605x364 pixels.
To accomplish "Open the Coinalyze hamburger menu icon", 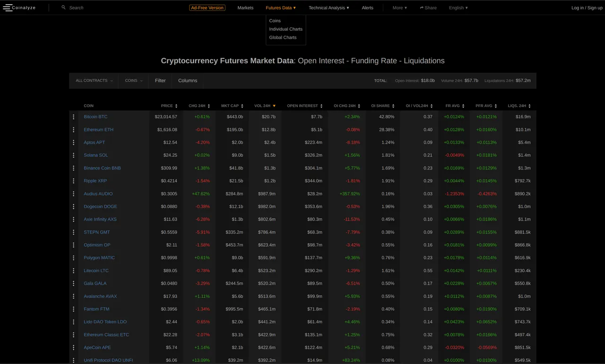I will coord(7,8).
